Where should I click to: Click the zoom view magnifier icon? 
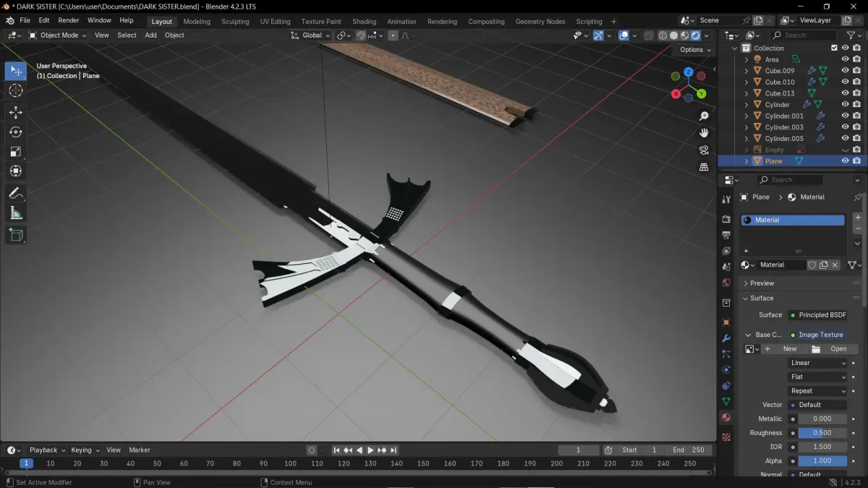[x=704, y=116]
